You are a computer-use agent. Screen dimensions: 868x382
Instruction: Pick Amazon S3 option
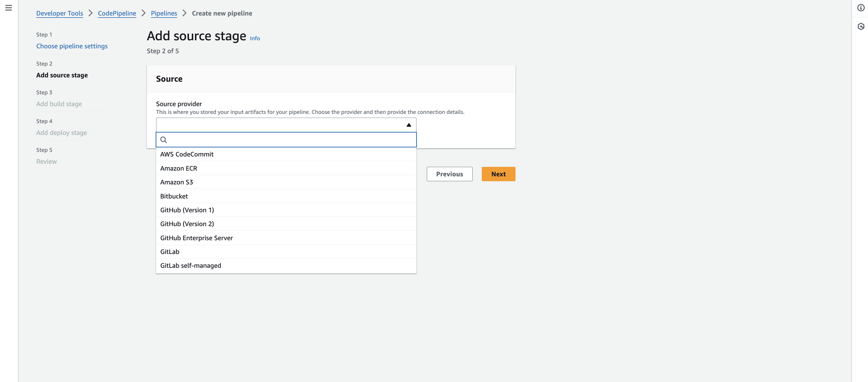[x=176, y=182]
